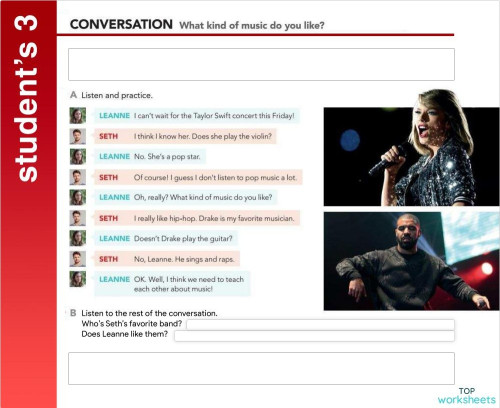Click the CONVERSATION heading text
Image resolution: width=500 pixels, height=408 pixels.
coord(121,24)
